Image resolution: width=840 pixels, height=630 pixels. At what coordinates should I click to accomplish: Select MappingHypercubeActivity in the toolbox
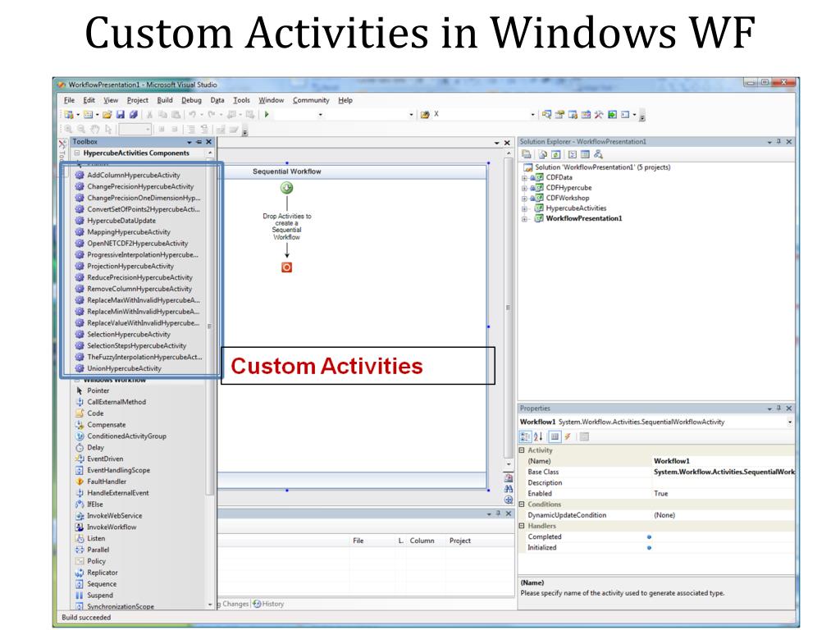point(129,232)
